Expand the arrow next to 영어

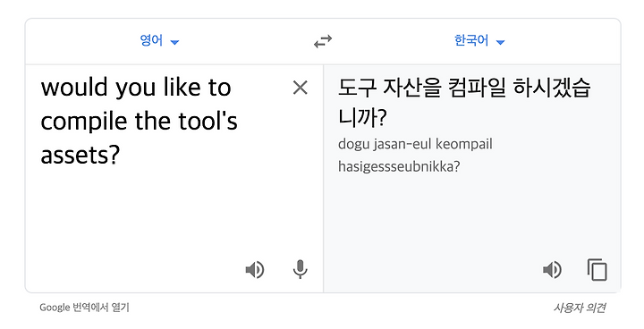pos(174,42)
